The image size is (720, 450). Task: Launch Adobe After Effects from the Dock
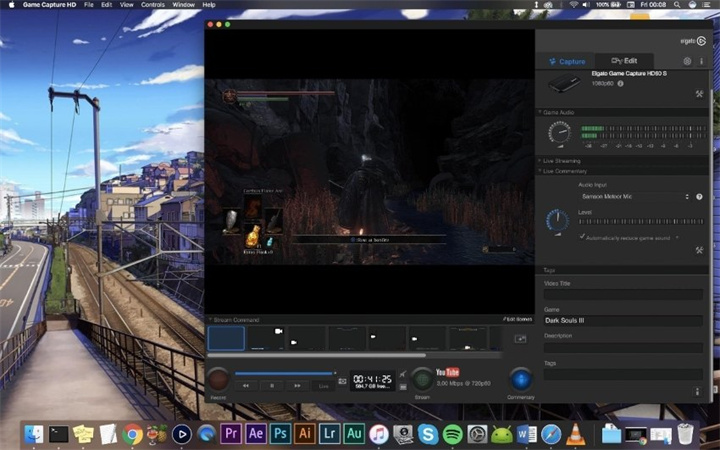(x=256, y=433)
